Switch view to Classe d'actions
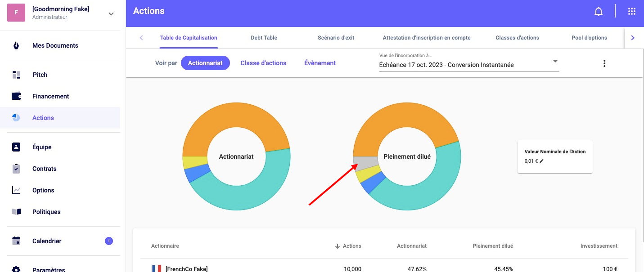Screen dimensions: 644x272 (263, 63)
